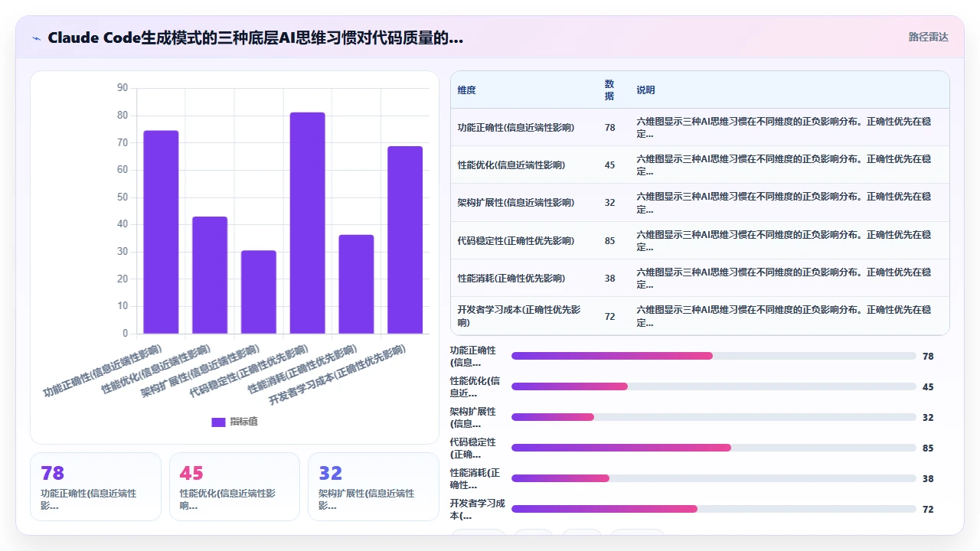Click the rotated x-axis label 架构扩展性(信息近端性影响)
This screenshot has width=980, height=551.
[x=201, y=371]
